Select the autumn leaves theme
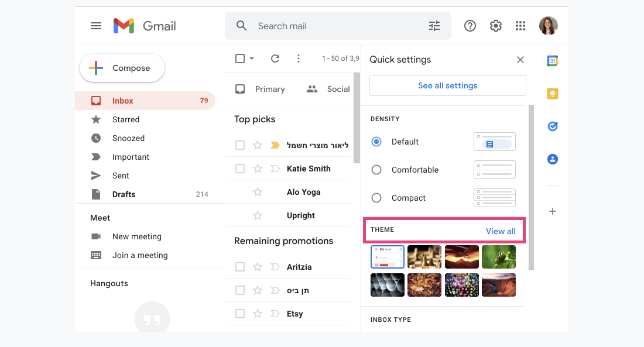 coord(424,285)
